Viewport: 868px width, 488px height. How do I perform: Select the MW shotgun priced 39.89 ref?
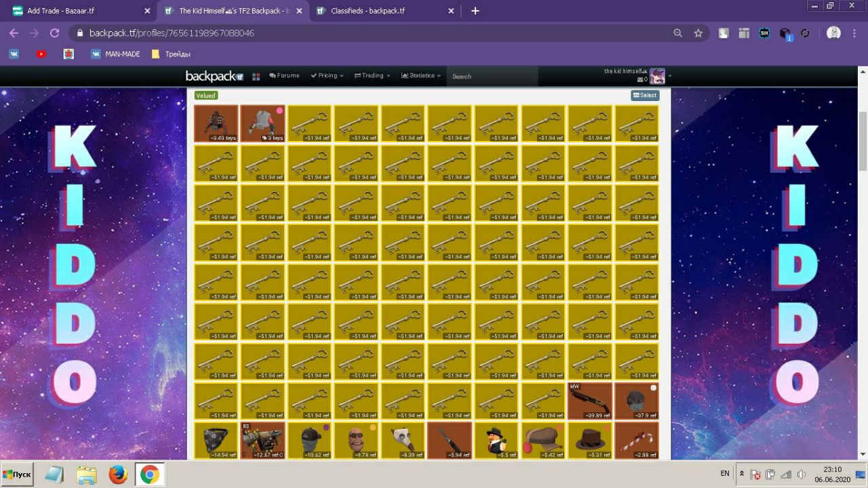tap(590, 401)
